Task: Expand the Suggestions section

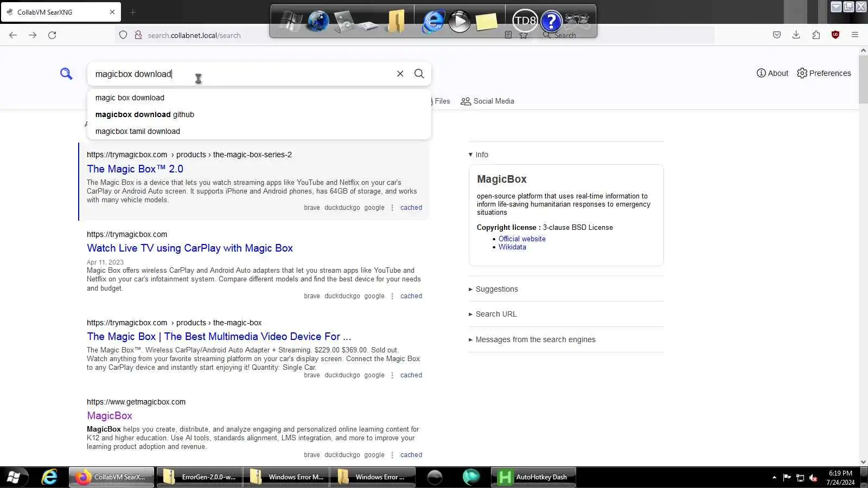Action: tap(493, 289)
